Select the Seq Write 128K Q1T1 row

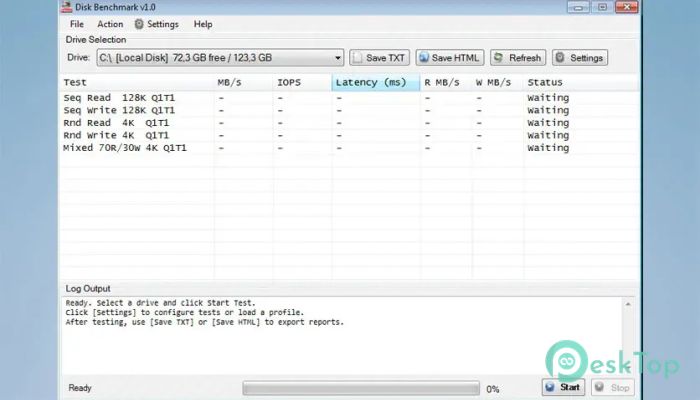click(x=349, y=110)
